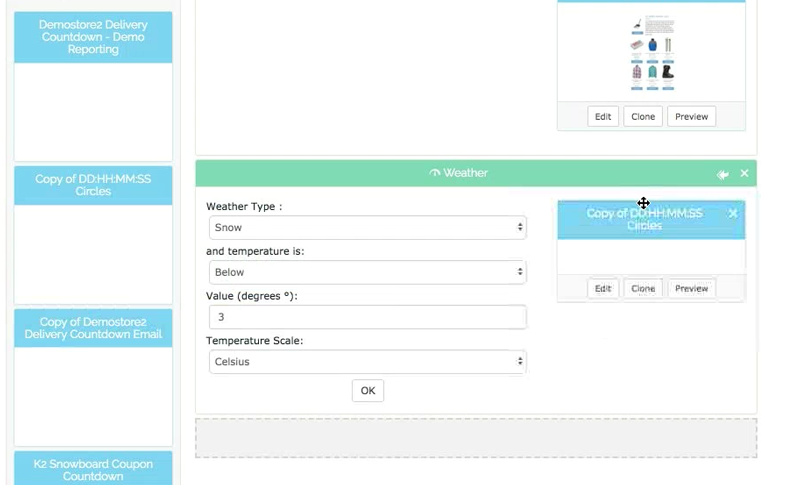This screenshot has height=485, width=800.
Task: Open the Weather Type dropdown
Action: [x=367, y=227]
